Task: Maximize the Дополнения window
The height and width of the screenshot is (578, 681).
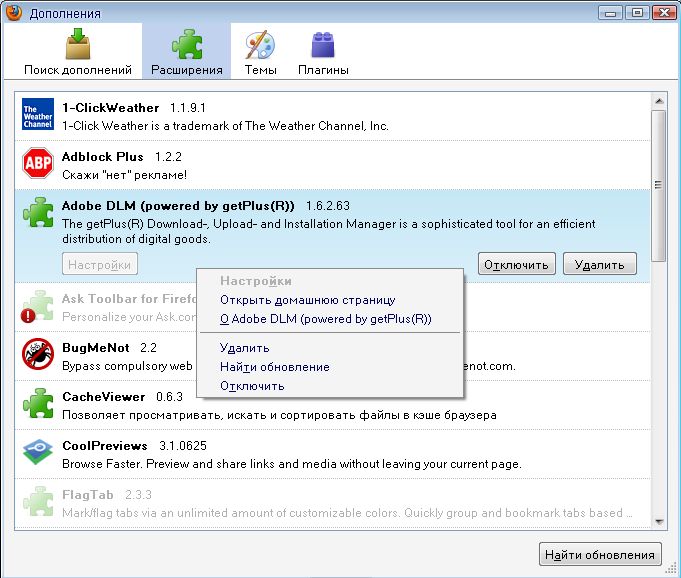Action: (x=637, y=13)
